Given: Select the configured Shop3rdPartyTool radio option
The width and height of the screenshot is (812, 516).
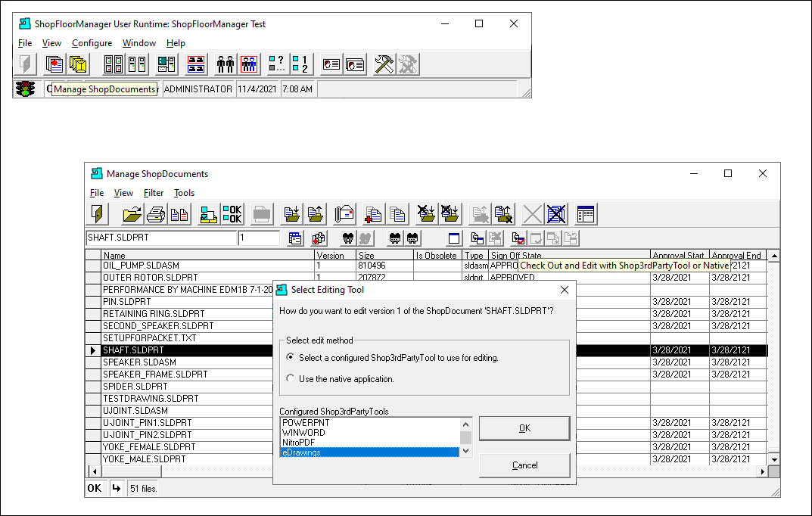Looking at the screenshot, I should tap(291, 357).
